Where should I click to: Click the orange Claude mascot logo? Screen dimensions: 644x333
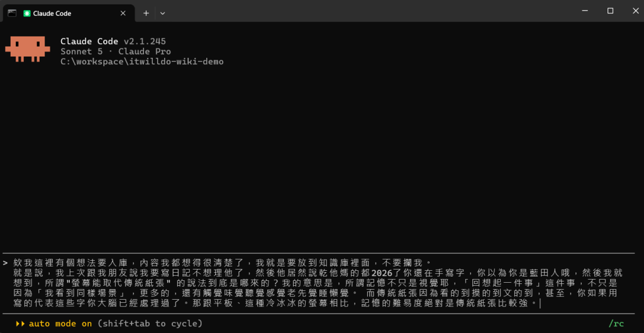tap(27, 49)
